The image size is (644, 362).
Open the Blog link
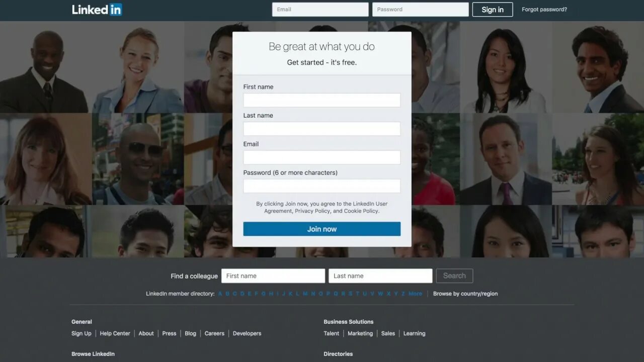(x=190, y=333)
